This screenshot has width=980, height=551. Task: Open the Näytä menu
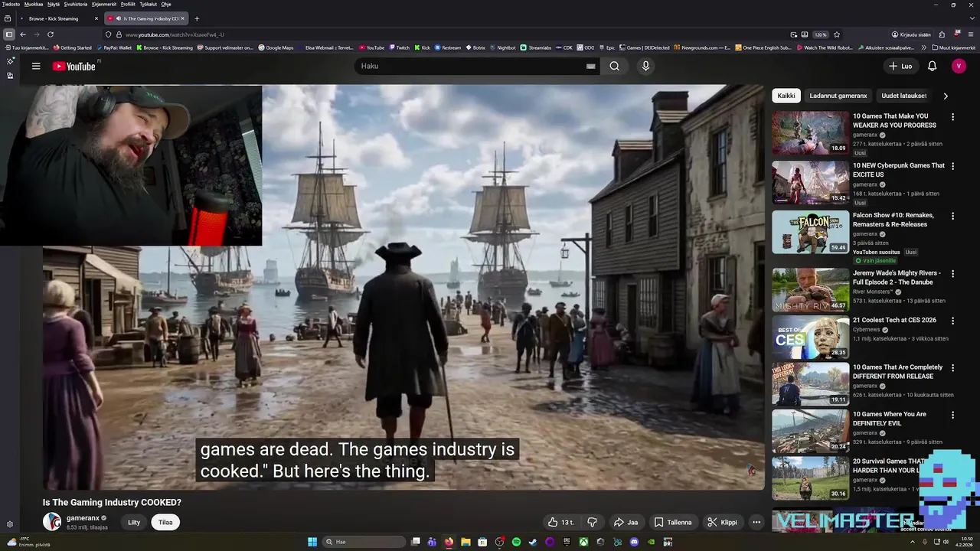[54, 4]
